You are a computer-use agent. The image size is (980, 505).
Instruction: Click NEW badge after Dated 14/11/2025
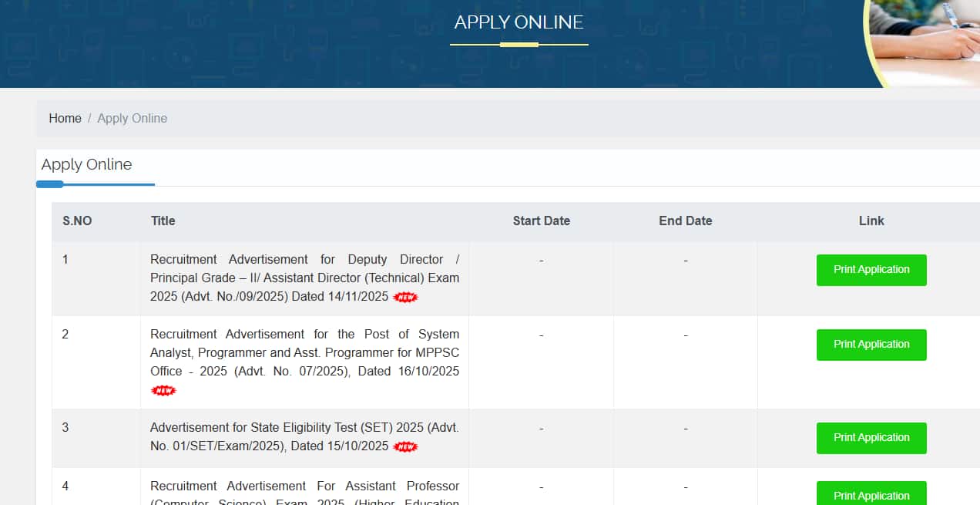(405, 297)
